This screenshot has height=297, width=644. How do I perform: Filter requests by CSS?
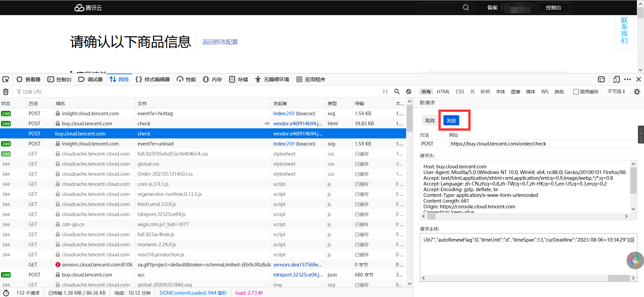(460, 92)
